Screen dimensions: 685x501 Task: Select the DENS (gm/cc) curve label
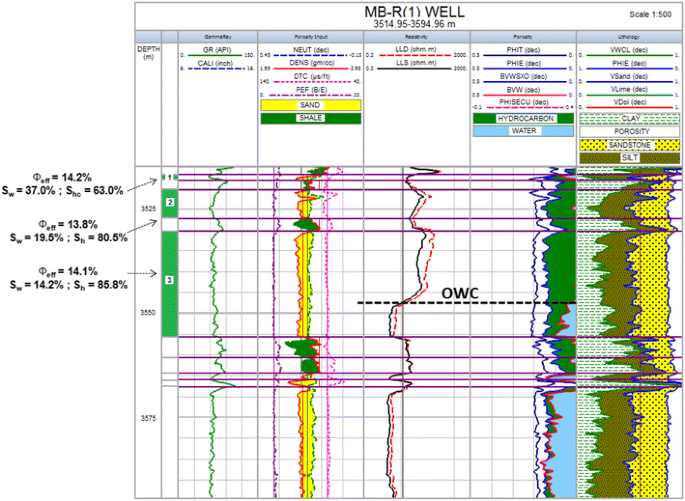pos(310,63)
